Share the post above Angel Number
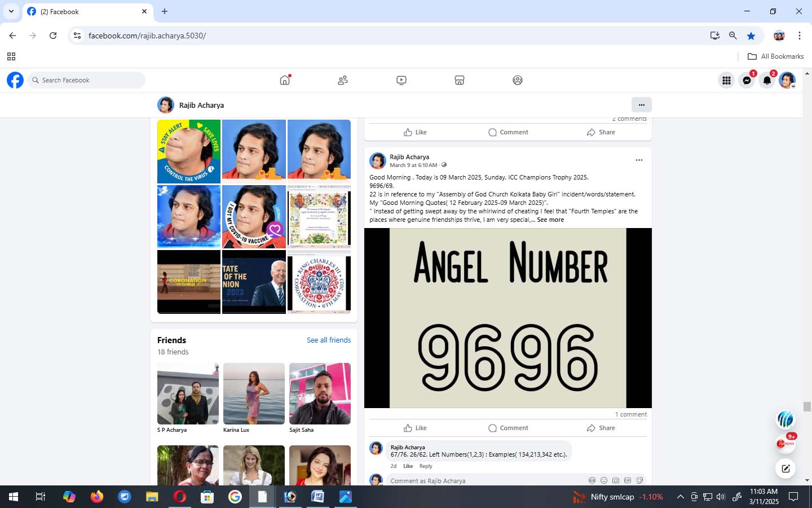 [x=601, y=132]
